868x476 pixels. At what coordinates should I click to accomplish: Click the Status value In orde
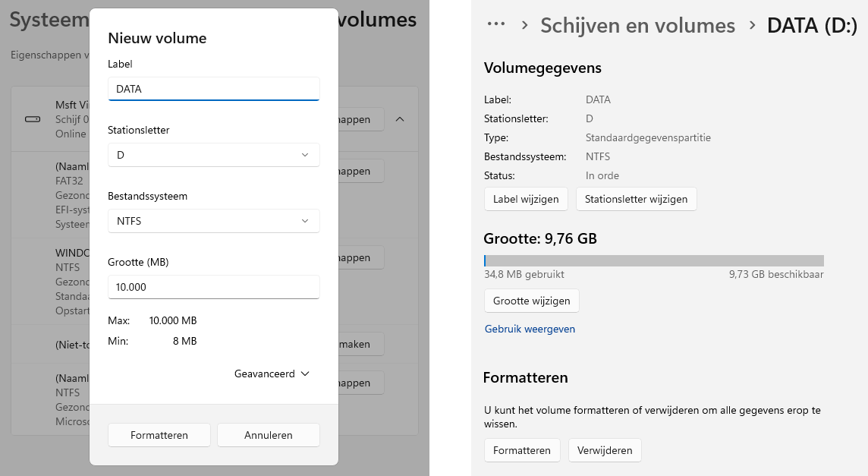point(602,175)
